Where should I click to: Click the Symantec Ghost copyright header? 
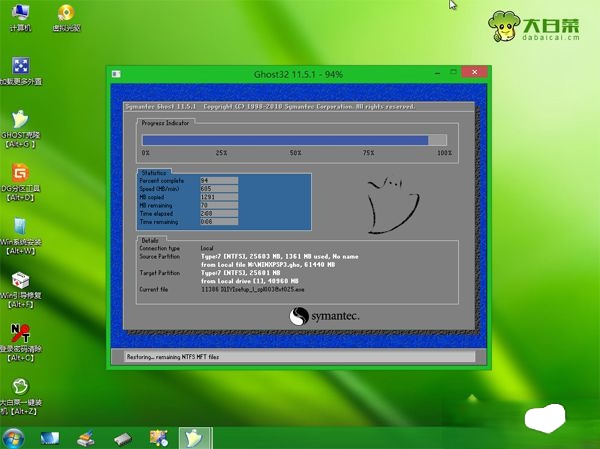point(270,106)
